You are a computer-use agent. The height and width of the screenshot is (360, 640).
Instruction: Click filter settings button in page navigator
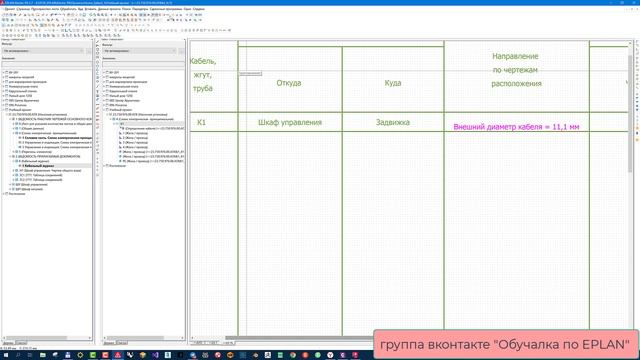[x=88, y=51]
